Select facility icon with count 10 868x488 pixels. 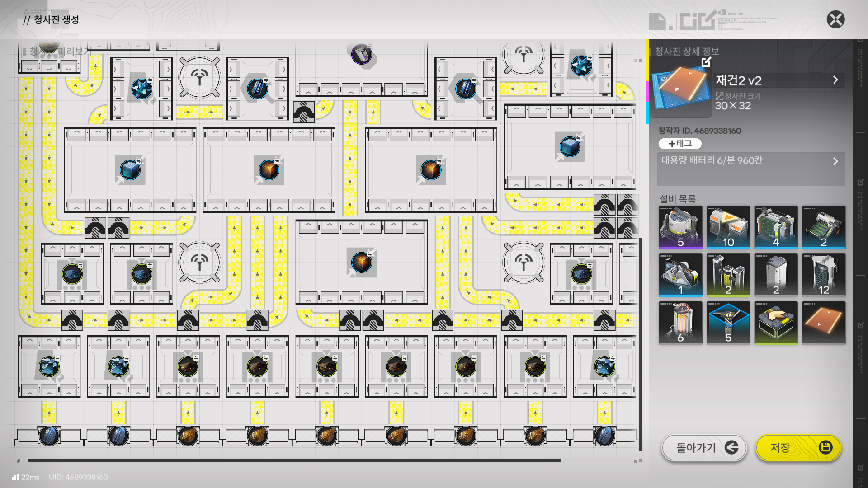[x=728, y=227]
